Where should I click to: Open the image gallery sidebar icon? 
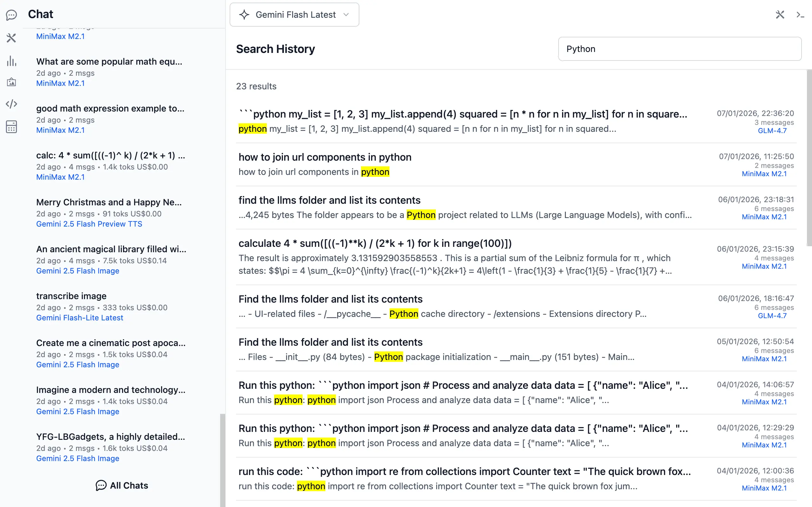11,82
